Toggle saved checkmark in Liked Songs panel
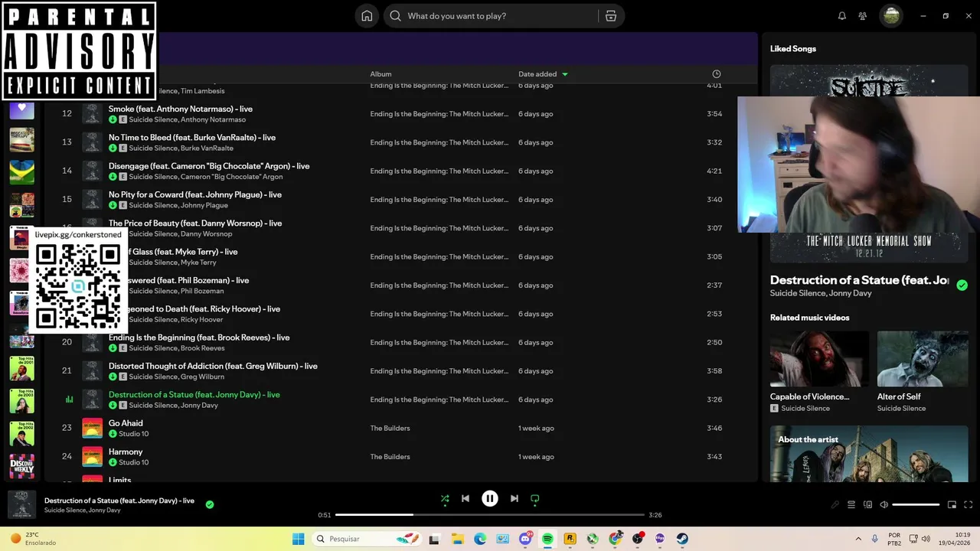980x551 pixels. click(x=962, y=285)
